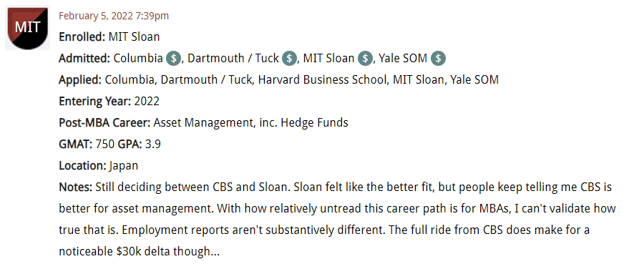
Task: Click the scholarship dollar icon next to Columbia
Action: pyautogui.click(x=174, y=59)
